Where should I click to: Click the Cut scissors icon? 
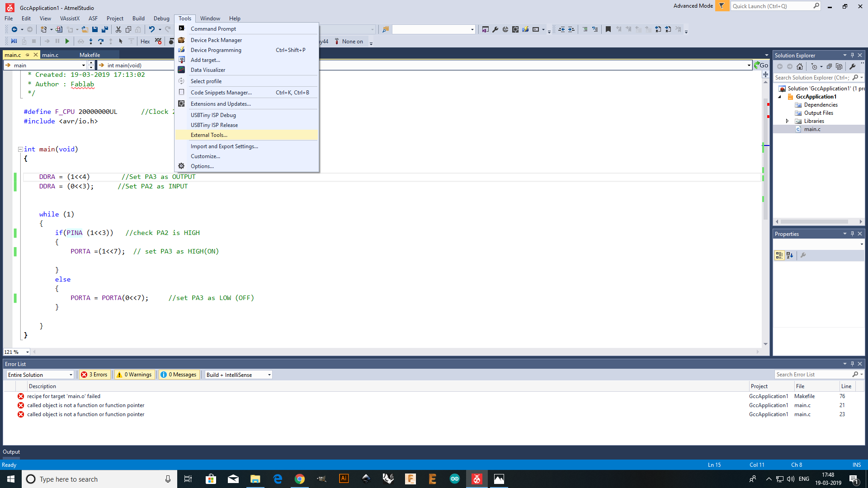tap(118, 29)
